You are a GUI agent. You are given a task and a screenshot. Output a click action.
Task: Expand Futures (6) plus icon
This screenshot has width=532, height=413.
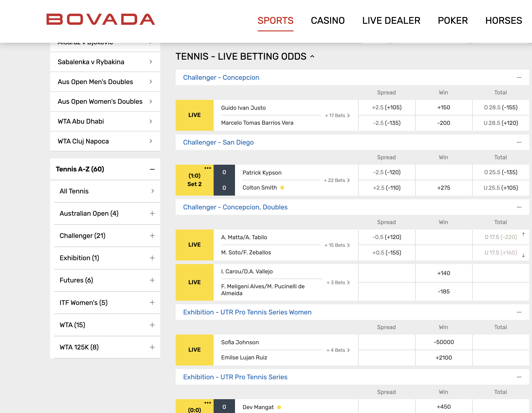pos(152,280)
